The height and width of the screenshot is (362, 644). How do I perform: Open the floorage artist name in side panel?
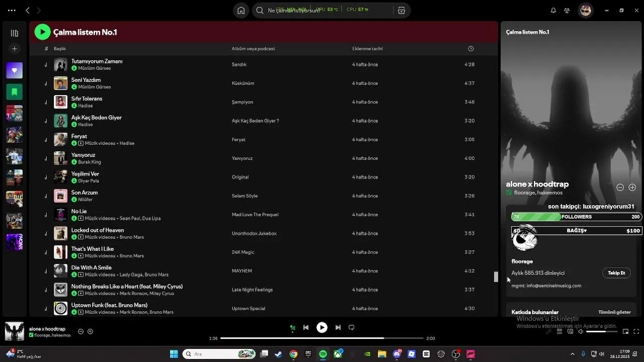point(522,261)
